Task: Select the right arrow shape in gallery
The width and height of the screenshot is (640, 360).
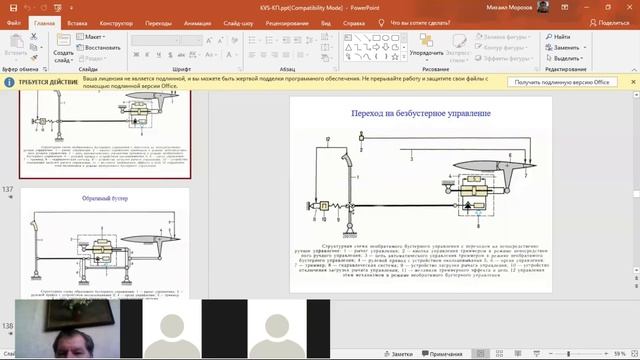Action: 376,47
